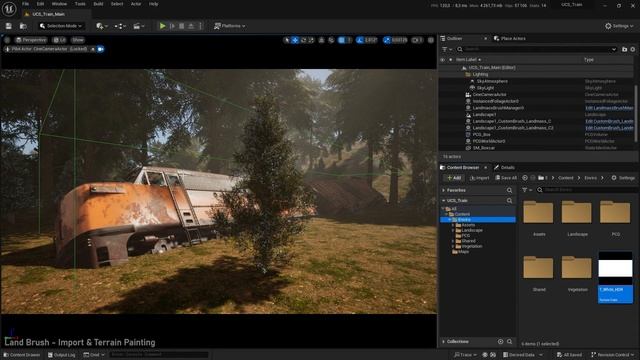Open the Blueprints toolbar dropdown

pyautogui.click(x=120, y=26)
